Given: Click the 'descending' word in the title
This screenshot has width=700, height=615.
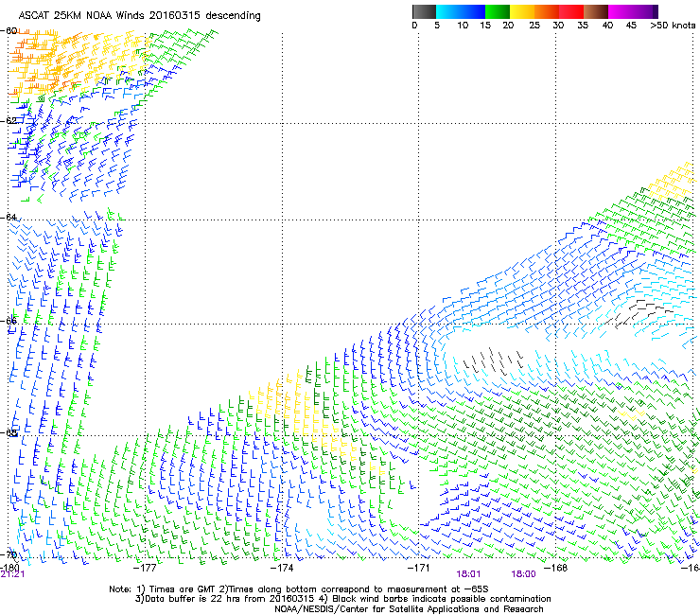Looking at the screenshot, I should (x=233, y=16).
